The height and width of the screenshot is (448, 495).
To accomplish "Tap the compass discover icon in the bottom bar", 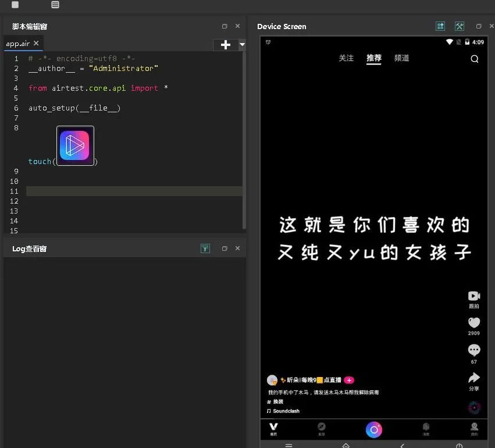I will [x=321, y=429].
